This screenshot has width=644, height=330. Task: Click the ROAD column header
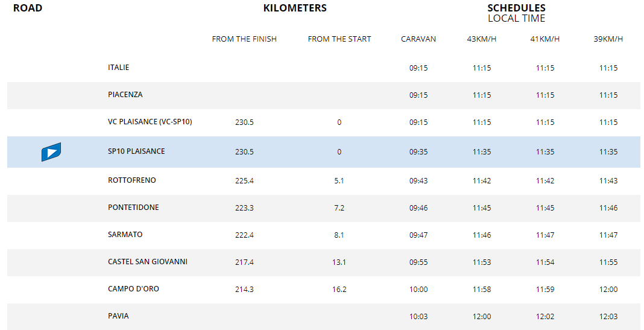click(x=28, y=8)
